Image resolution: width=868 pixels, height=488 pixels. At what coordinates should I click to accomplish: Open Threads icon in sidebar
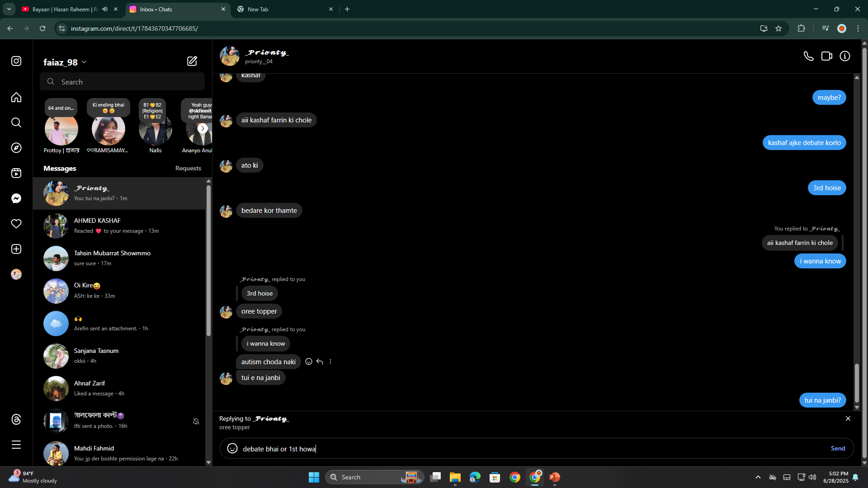coord(16,419)
